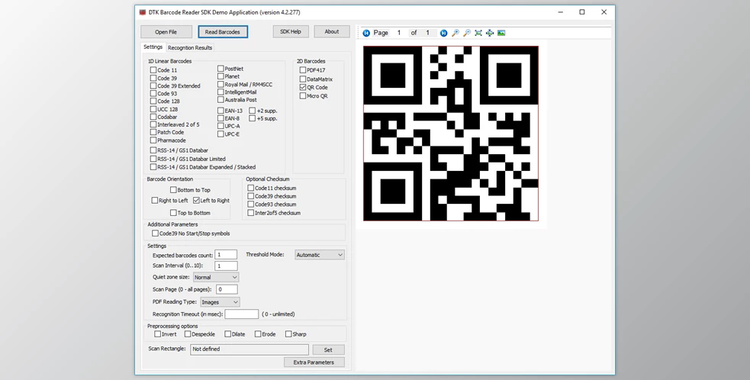The height and width of the screenshot is (380, 750).
Task: Check Bottom to Top orientation
Action: (x=173, y=190)
